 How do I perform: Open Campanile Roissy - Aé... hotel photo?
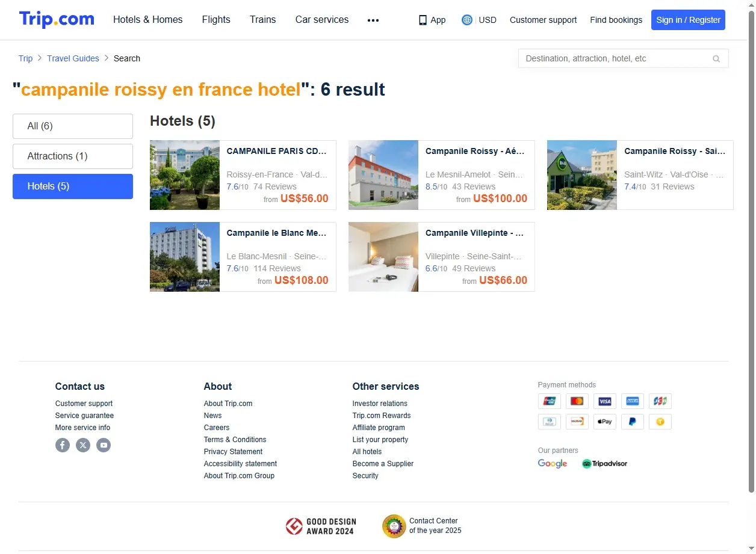pos(383,175)
